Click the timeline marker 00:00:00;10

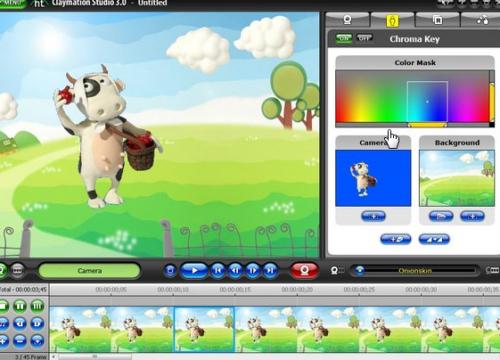pyautogui.click(x=173, y=290)
